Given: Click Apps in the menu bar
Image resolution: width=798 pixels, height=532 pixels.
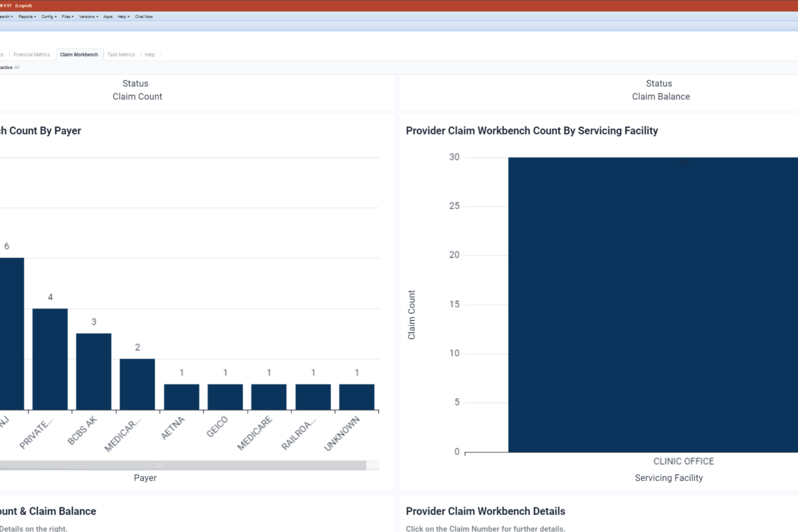Looking at the screenshot, I should (108, 17).
